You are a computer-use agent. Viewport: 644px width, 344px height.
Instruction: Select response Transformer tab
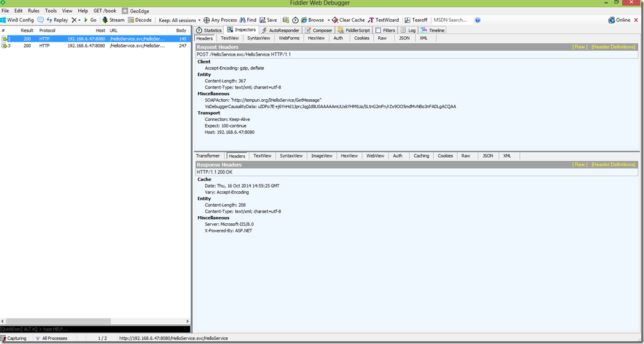[208, 156]
